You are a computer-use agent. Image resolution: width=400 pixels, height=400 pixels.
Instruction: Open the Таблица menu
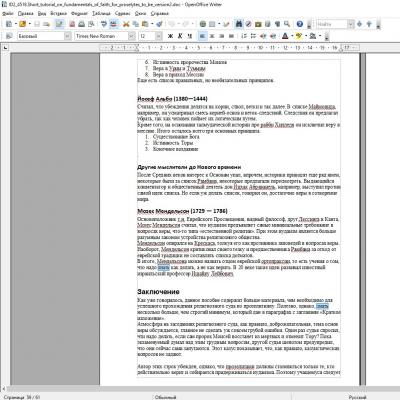pos(101,13)
